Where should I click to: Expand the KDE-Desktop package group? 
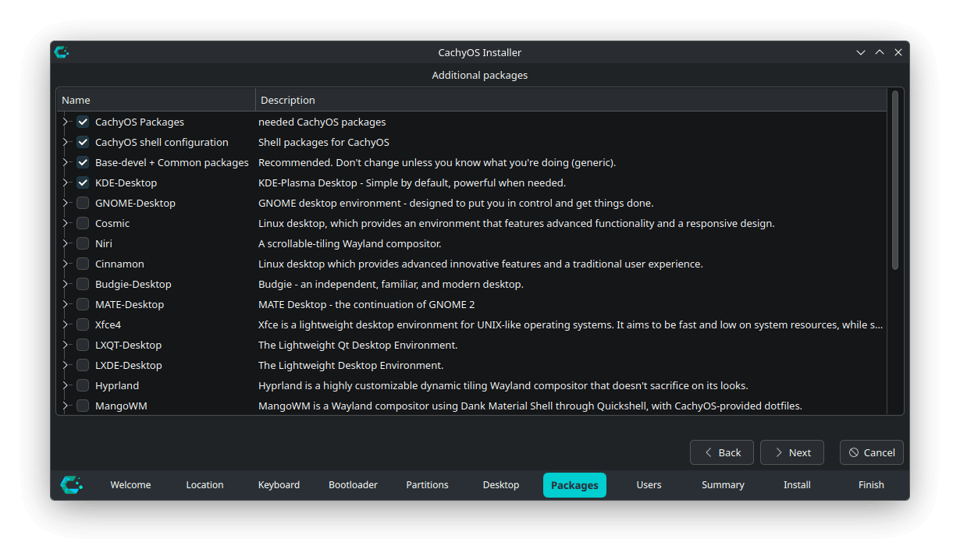(x=66, y=183)
